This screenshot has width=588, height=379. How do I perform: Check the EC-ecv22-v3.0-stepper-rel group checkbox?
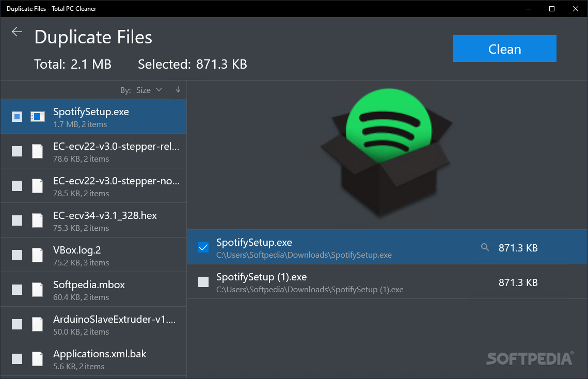[x=17, y=151]
